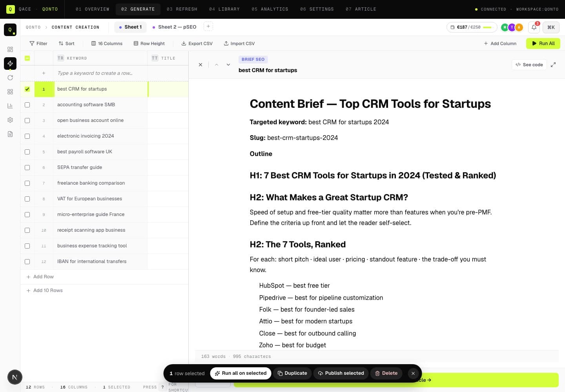Check the electronic invoicing 2024 row
This screenshot has height=392, width=565.
(x=27, y=136)
